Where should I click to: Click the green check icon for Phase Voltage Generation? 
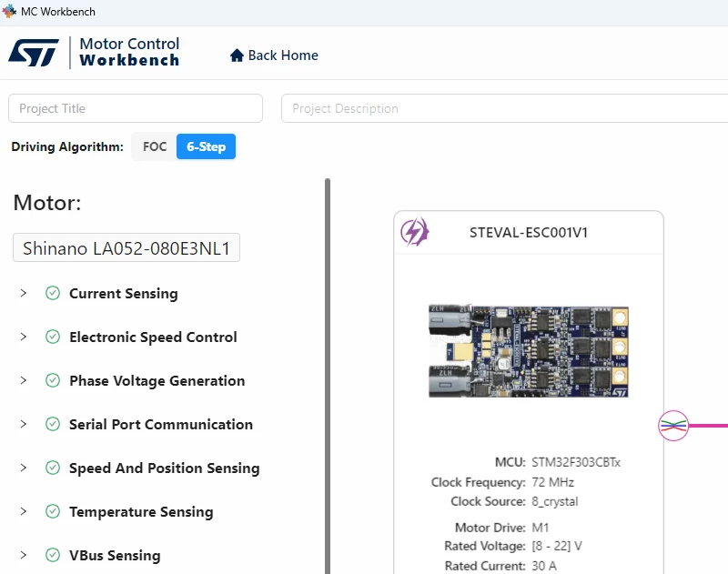click(53, 380)
